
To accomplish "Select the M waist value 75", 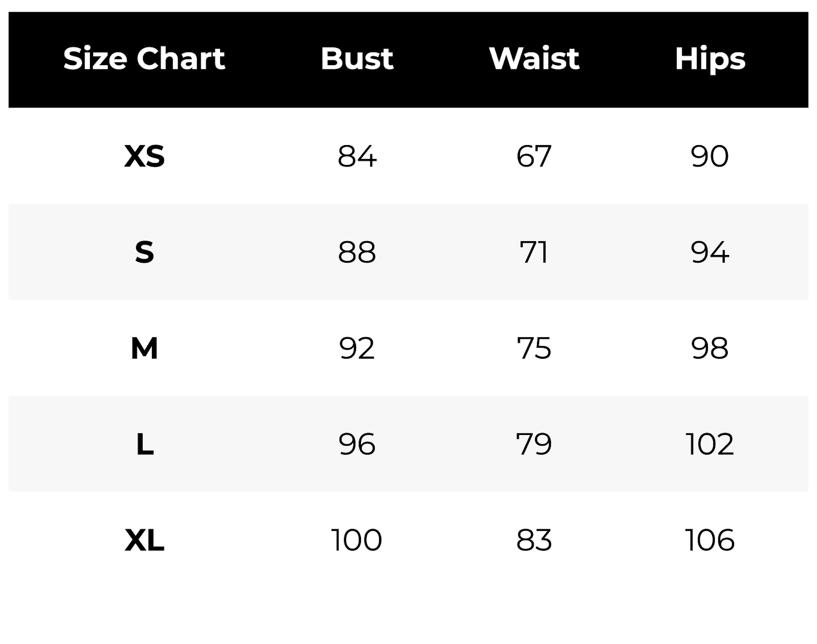I will click(534, 348).
